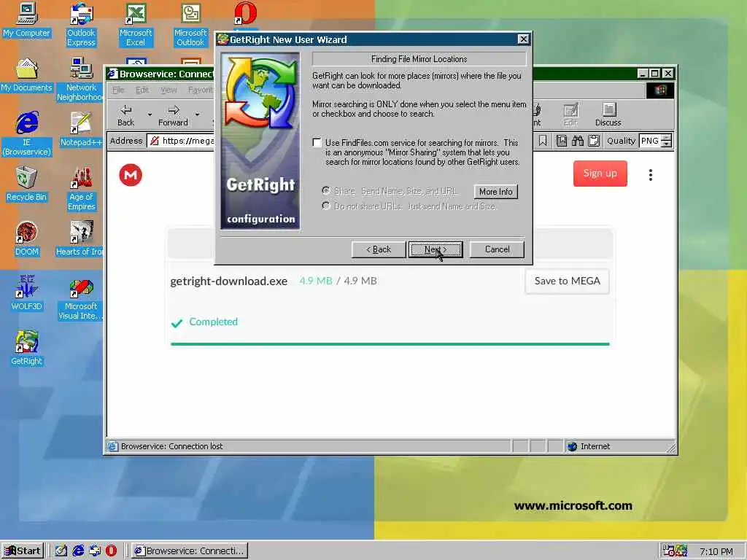Select the IE (Browservice) desktop icon
Screen dimensions: 747x560
(27, 134)
